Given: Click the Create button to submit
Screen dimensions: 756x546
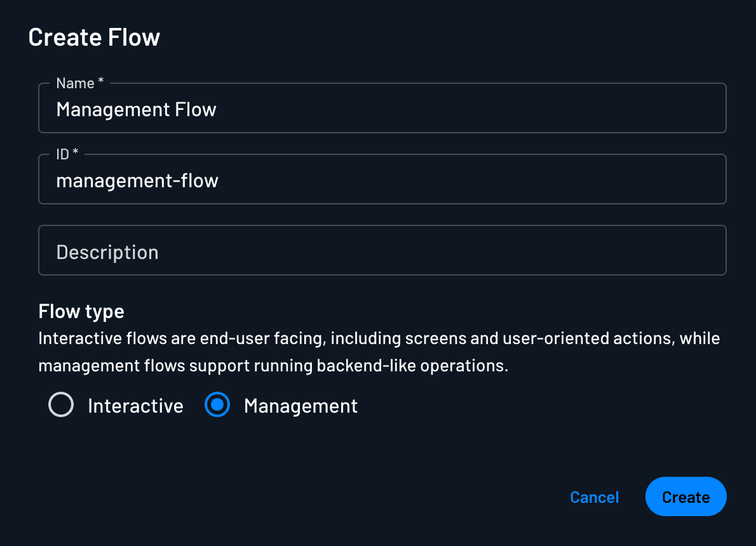Looking at the screenshot, I should pos(685,496).
